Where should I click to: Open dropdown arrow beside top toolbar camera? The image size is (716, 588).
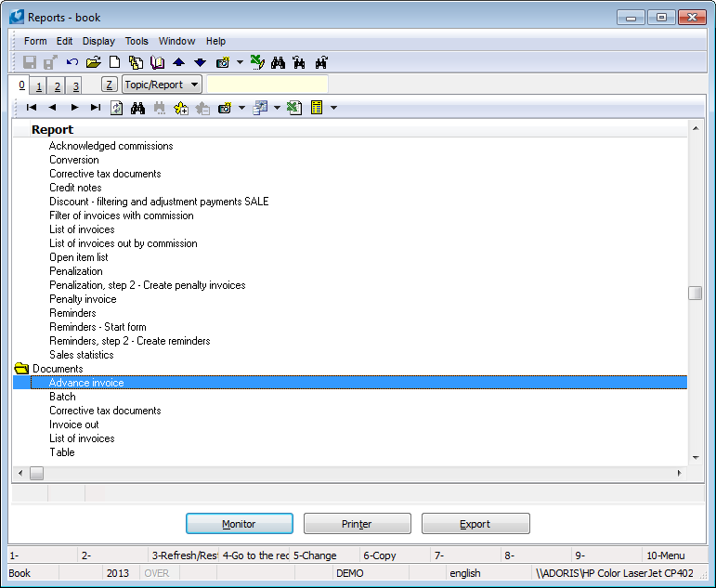(x=240, y=62)
